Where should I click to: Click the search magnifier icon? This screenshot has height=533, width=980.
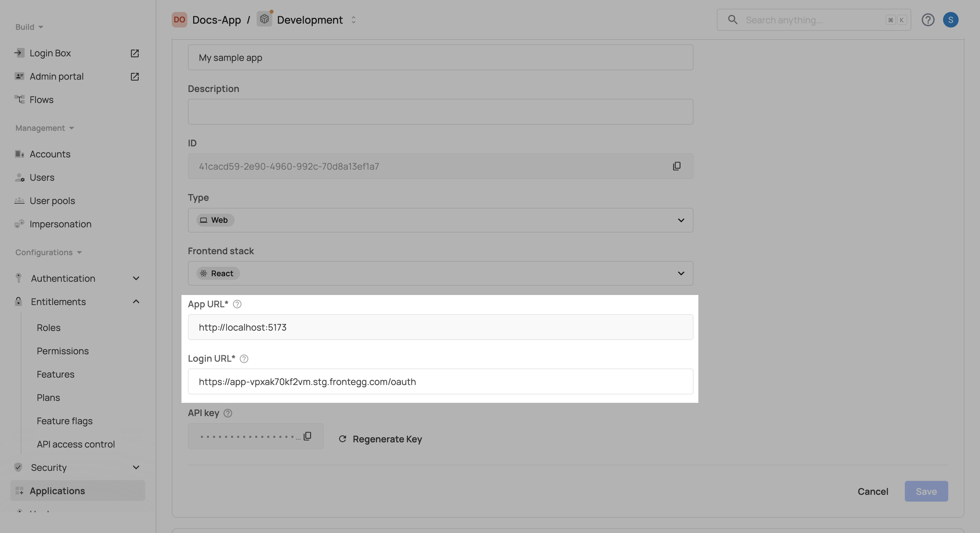pos(732,19)
